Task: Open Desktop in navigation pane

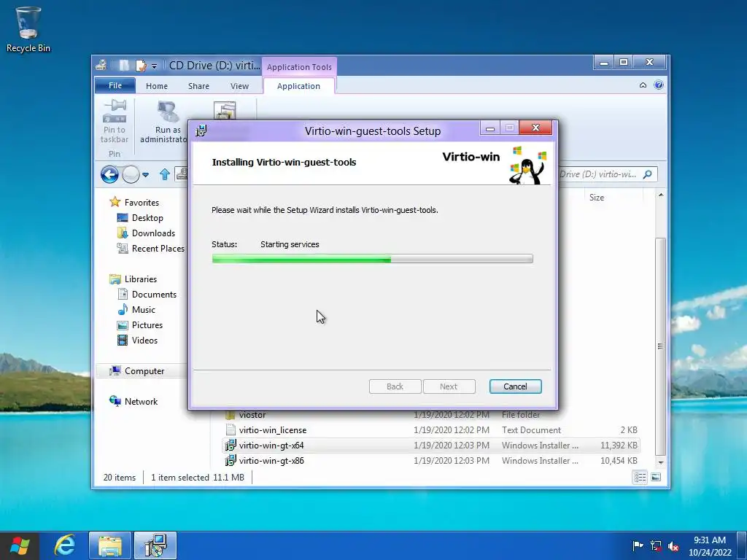Action: [147, 217]
